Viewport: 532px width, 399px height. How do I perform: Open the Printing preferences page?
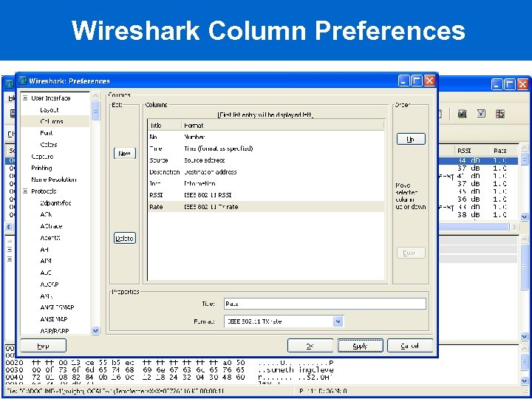click(x=41, y=168)
